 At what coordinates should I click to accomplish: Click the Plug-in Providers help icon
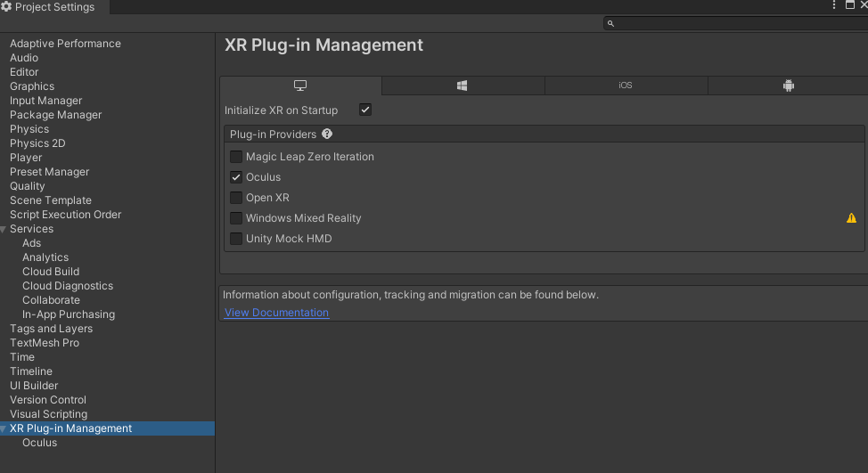click(327, 135)
